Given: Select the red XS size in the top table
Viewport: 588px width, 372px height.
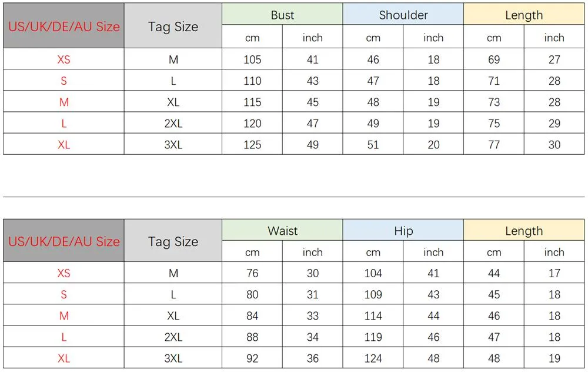Looking at the screenshot, I should [x=64, y=59].
